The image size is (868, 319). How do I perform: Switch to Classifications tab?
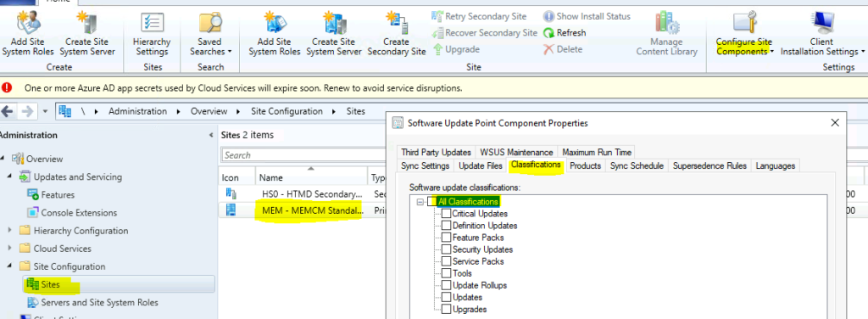pos(536,165)
